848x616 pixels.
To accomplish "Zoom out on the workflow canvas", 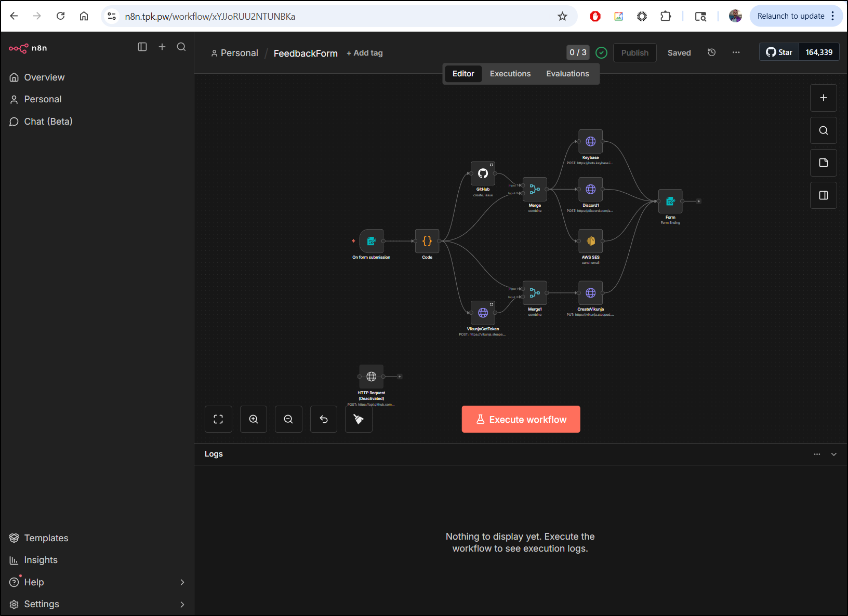I will click(x=288, y=419).
